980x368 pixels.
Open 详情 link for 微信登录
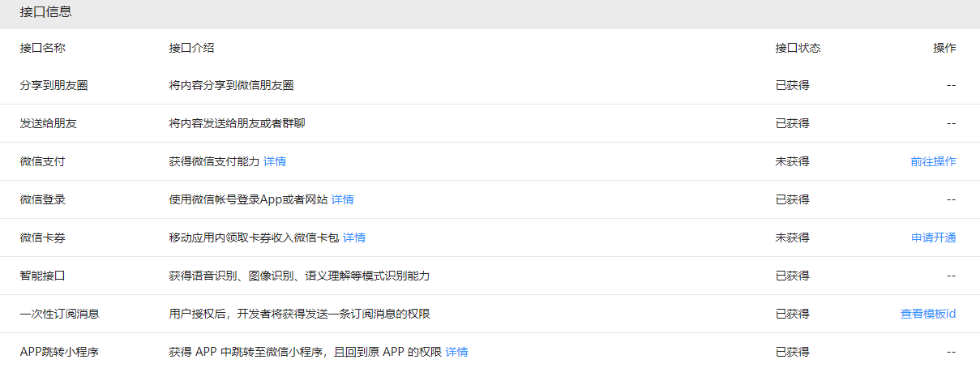coord(342,199)
